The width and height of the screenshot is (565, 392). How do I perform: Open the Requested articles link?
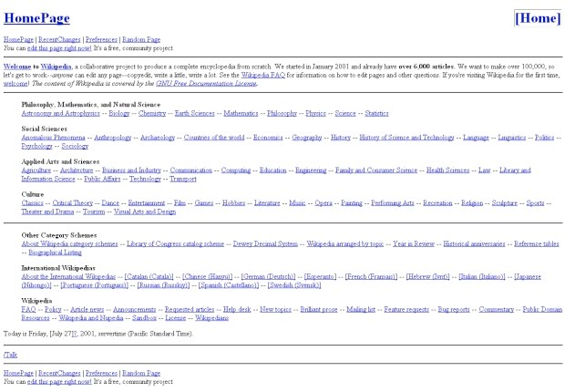[190, 310]
